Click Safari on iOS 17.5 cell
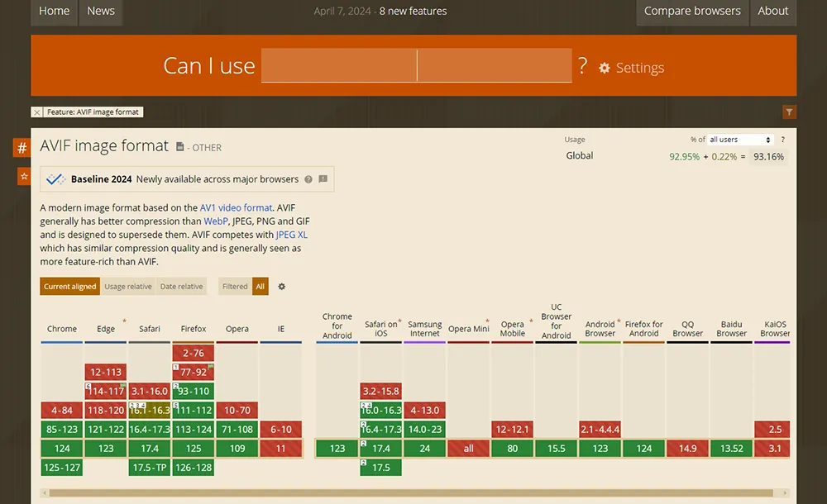Viewport: 827px width, 504px height. click(x=380, y=468)
